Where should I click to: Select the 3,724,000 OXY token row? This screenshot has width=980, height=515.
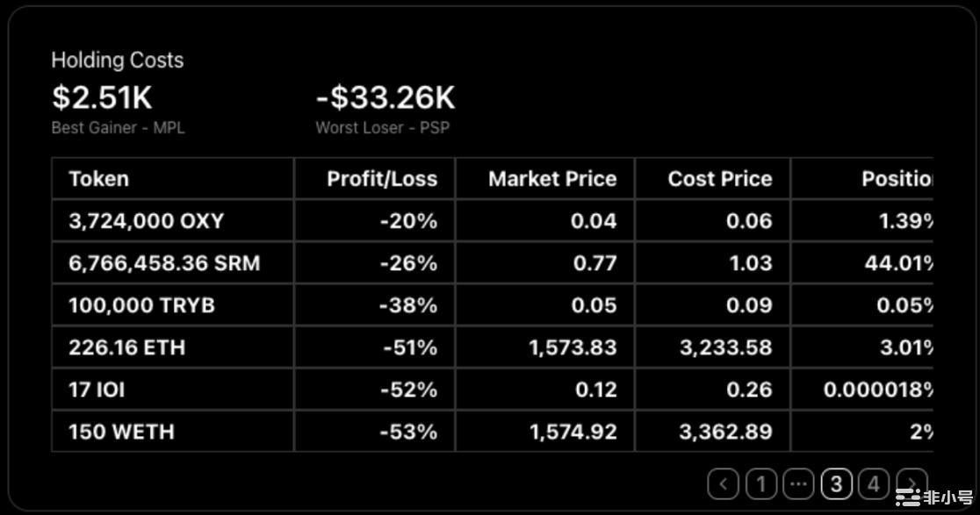tap(146, 221)
